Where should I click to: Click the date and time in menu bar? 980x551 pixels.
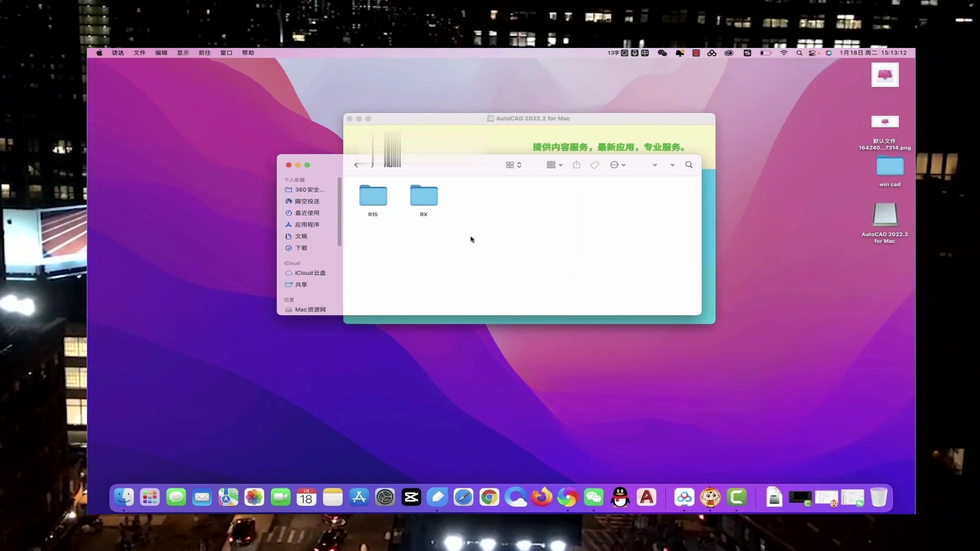point(873,53)
